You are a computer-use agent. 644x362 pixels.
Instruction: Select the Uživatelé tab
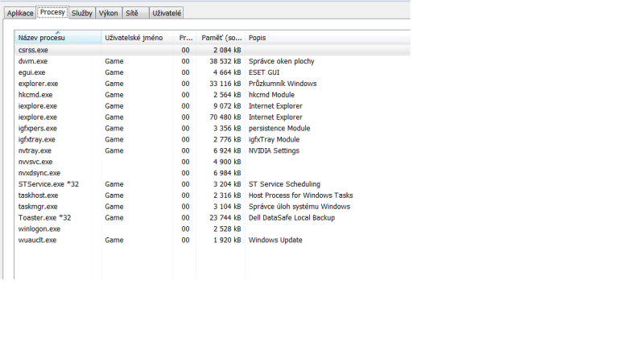point(167,14)
